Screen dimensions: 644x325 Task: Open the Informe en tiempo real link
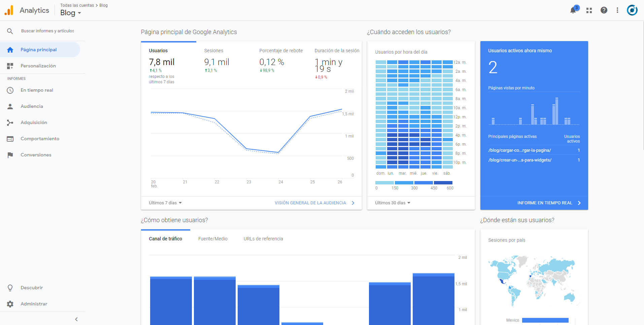[549, 203]
